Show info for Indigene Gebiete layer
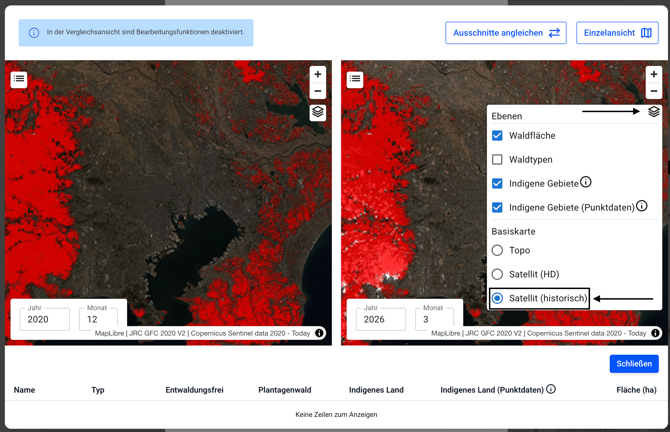Screen dimensions: 670x432 pos(586,182)
